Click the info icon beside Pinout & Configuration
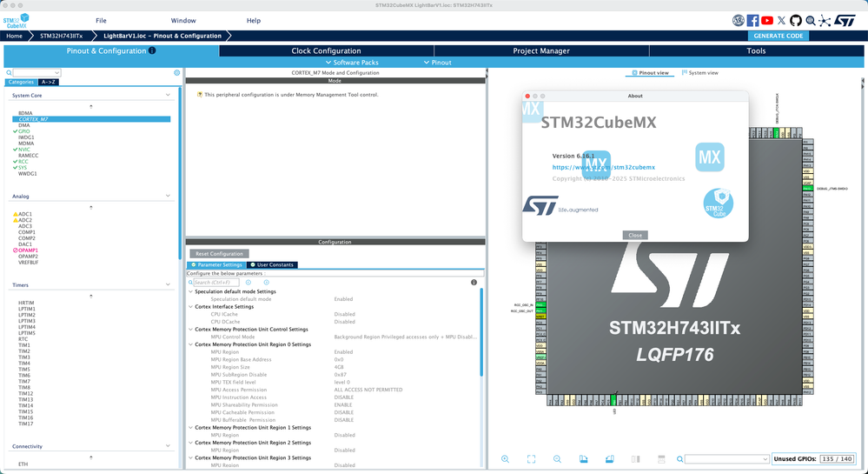The width and height of the screenshot is (868, 474). point(152,50)
